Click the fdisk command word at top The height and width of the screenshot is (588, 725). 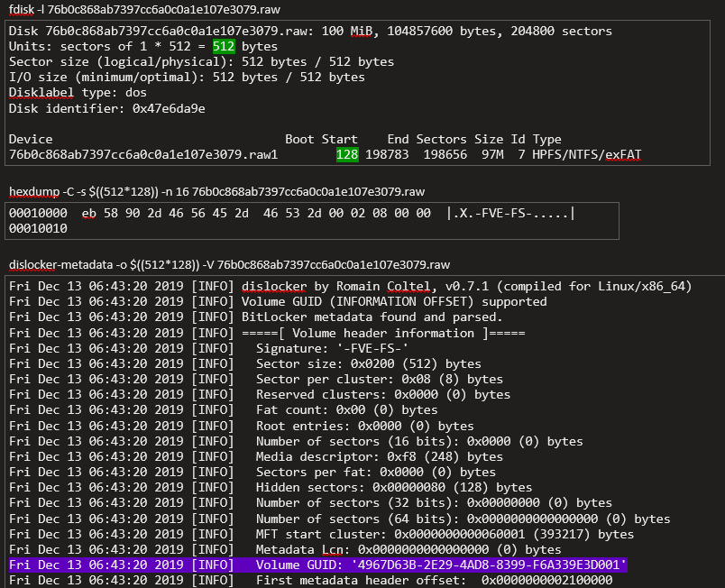24,9
